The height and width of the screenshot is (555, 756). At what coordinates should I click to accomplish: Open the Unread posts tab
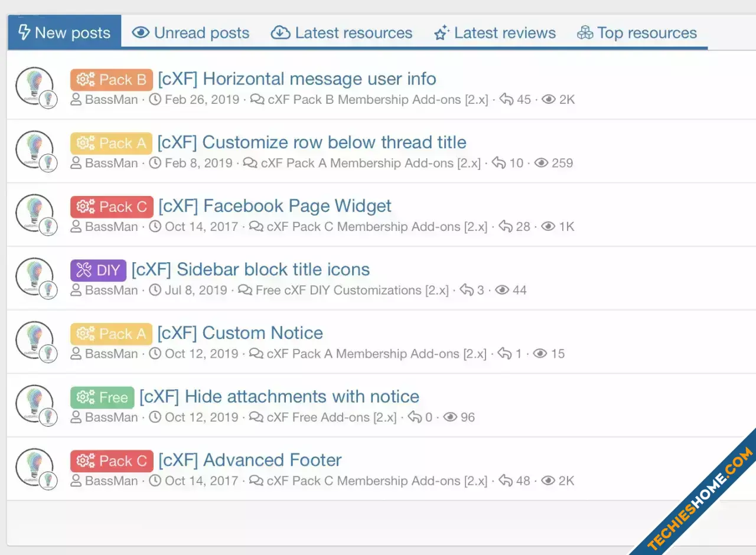pyautogui.click(x=191, y=32)
